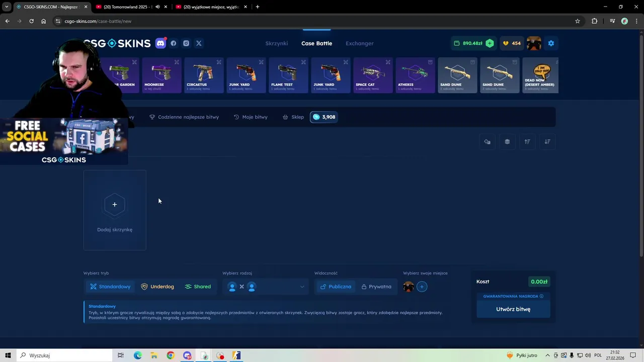Open the X (Twitter) icon in header
This screenshot has height=362, width=644.
[199, 43]
